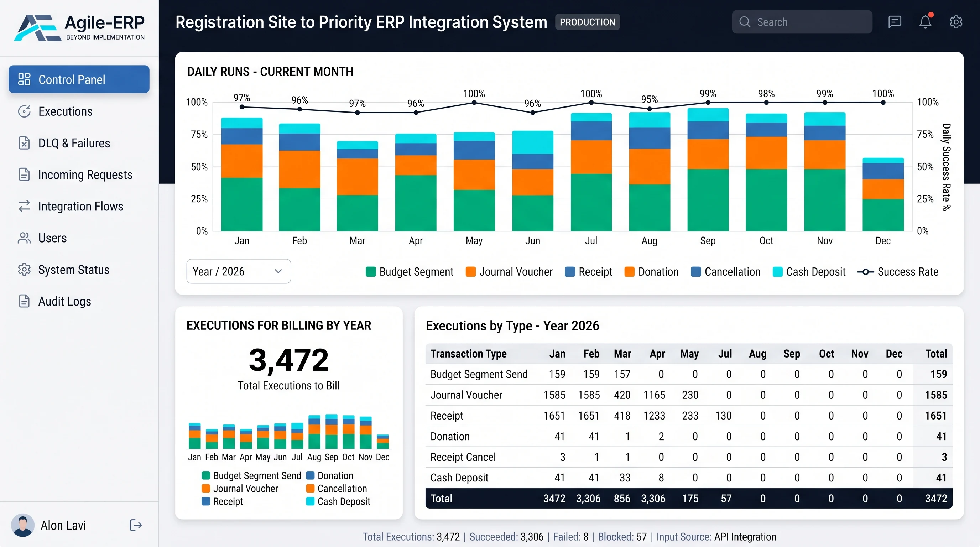Click the Total row label in table

click(x=441, y=498)
